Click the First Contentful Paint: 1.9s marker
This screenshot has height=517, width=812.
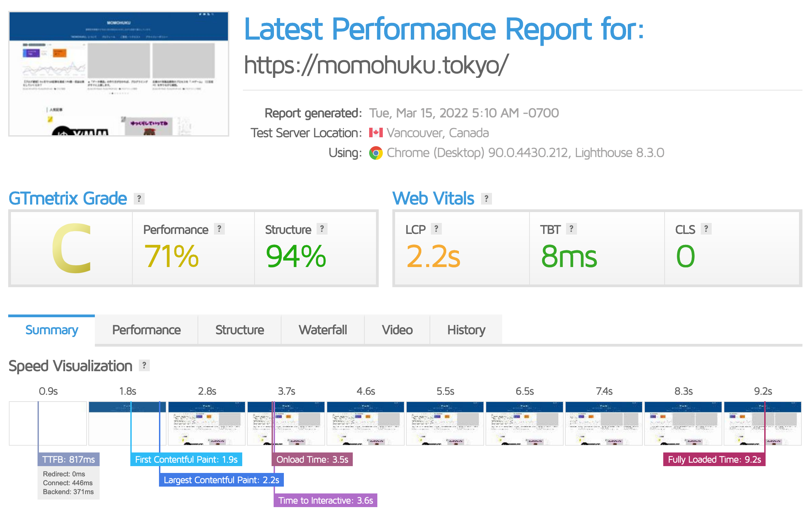(186, 459)
